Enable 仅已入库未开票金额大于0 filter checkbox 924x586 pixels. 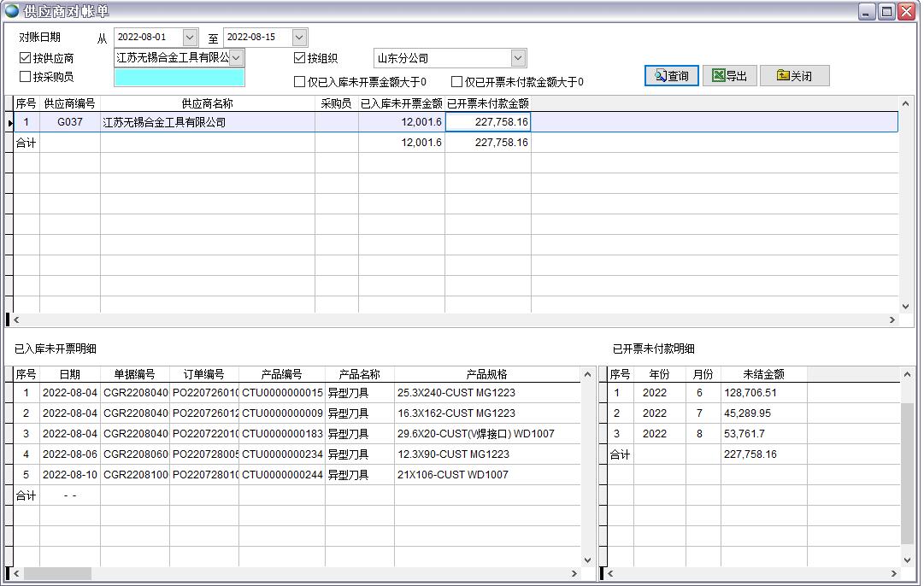tap(299, 82)
